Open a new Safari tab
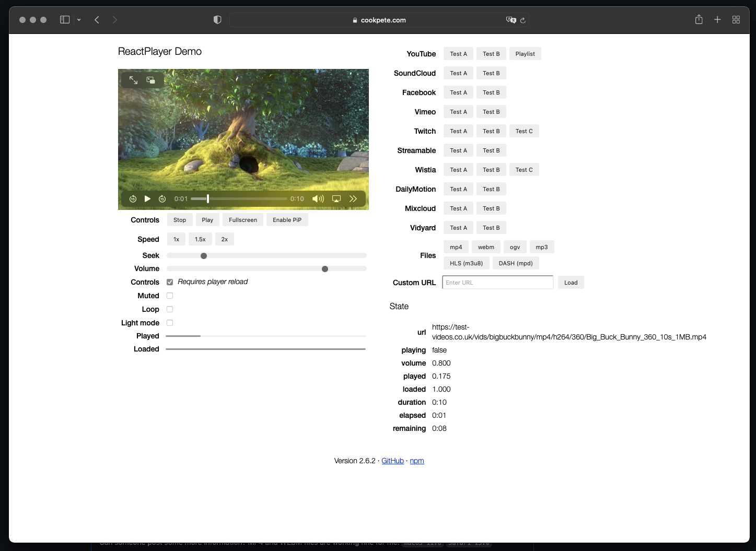This screenshot has width=756, height=551. click(x=717, y=19)
